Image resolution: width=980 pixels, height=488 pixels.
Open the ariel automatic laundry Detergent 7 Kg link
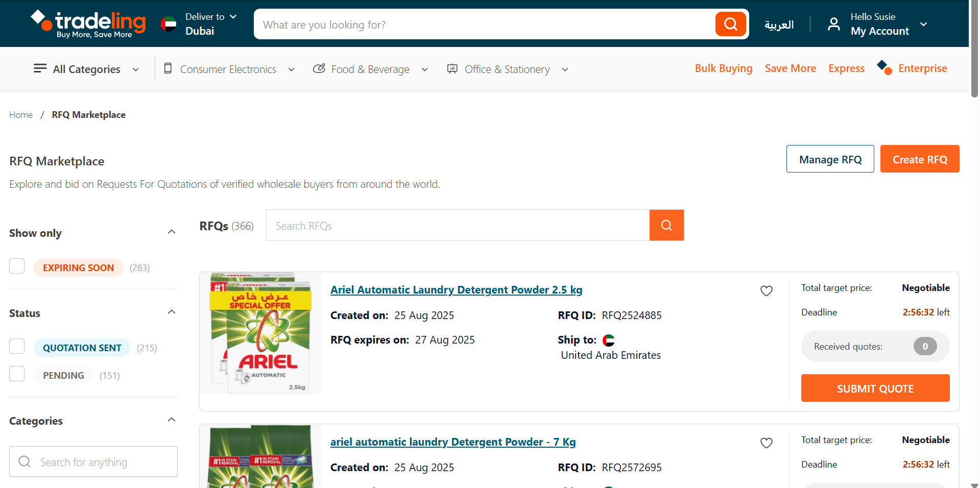click(453, 442)
